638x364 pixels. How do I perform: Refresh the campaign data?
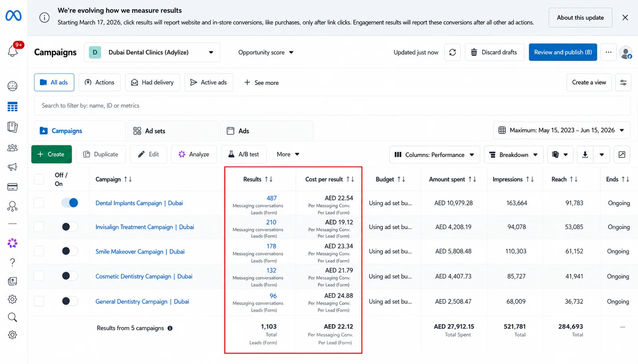click(453, 52)
